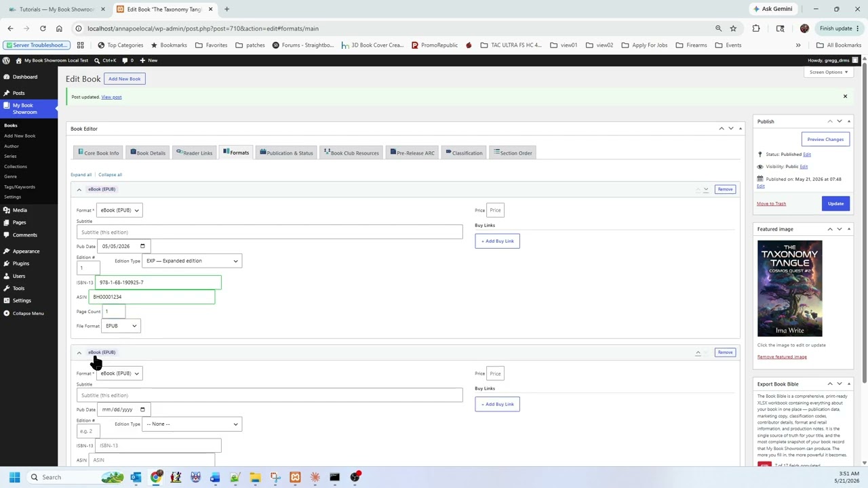Go to Pages in the sidebar
The width and height of the screenshot is (868, 488).
19,222
